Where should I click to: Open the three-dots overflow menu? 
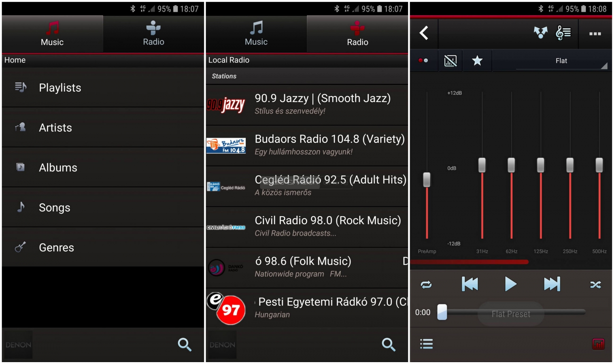click(x=595, y=34)
